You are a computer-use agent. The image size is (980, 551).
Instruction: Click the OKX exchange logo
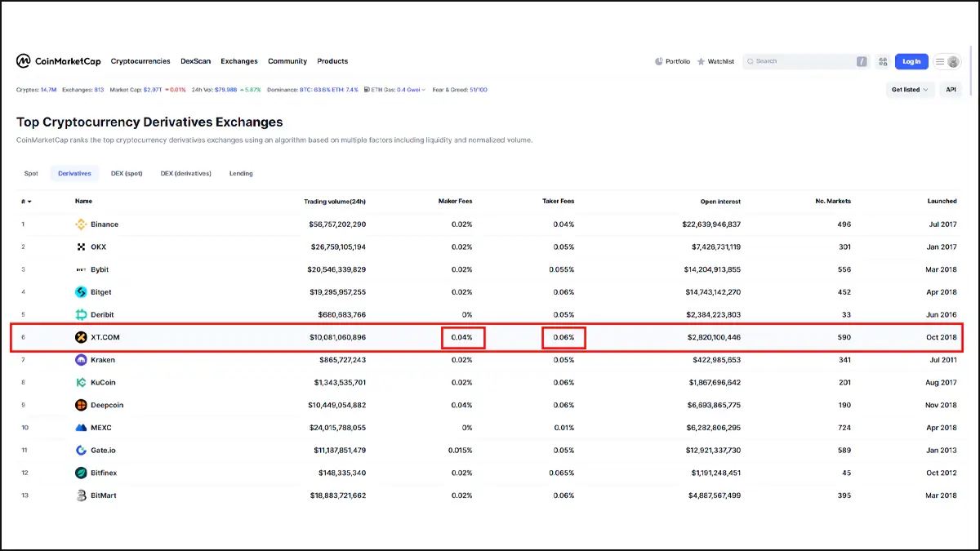(81, 247)
